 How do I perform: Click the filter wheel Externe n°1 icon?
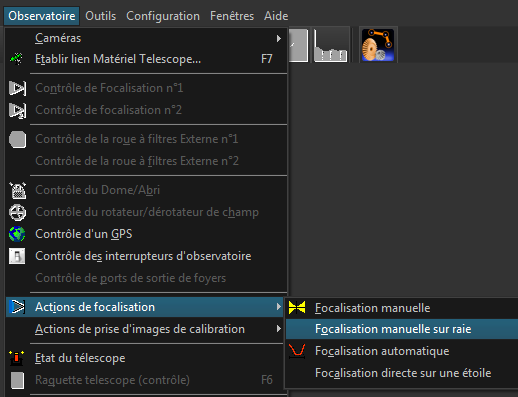(17, 139)
